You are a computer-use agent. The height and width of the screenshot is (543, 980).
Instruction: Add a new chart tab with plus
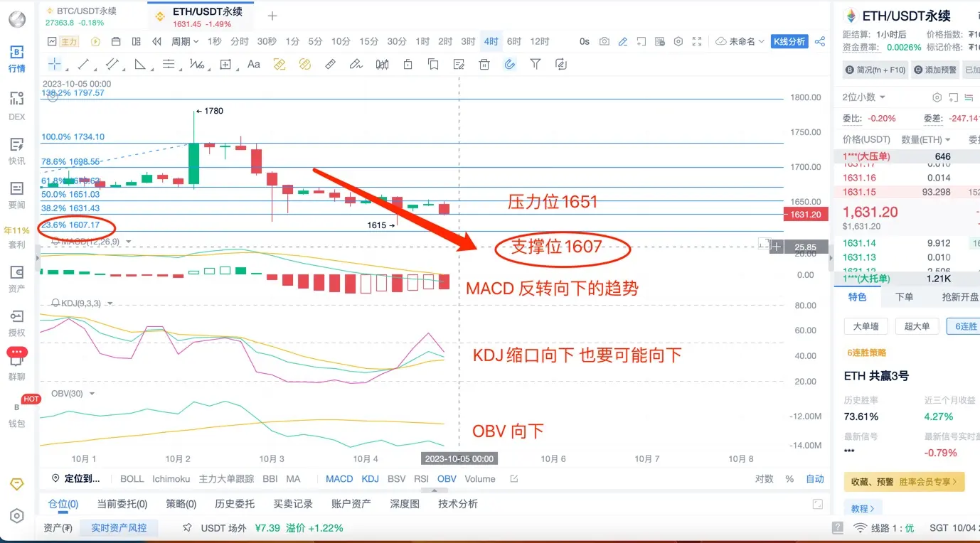[x=272, y=16]
